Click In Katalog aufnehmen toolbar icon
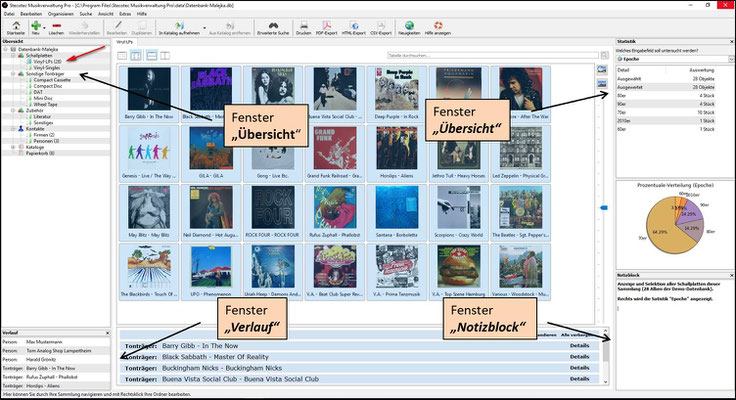This screenshot has width=736, height=400. coord(179,28)
